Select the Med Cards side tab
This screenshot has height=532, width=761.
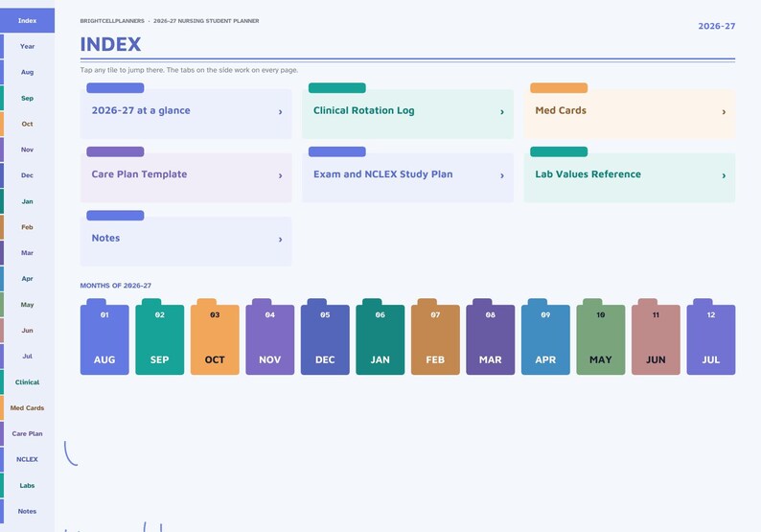[27, 407]
